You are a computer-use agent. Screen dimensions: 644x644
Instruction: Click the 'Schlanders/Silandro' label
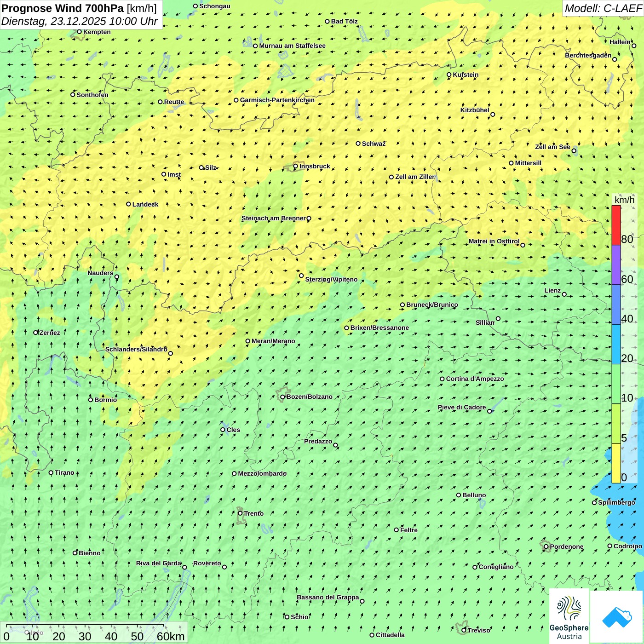point(136,349)
